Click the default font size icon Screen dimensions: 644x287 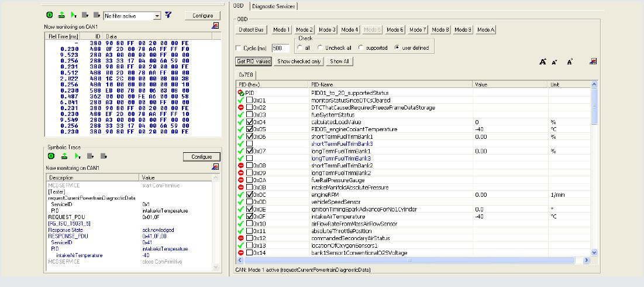click(x=570, y=61)
